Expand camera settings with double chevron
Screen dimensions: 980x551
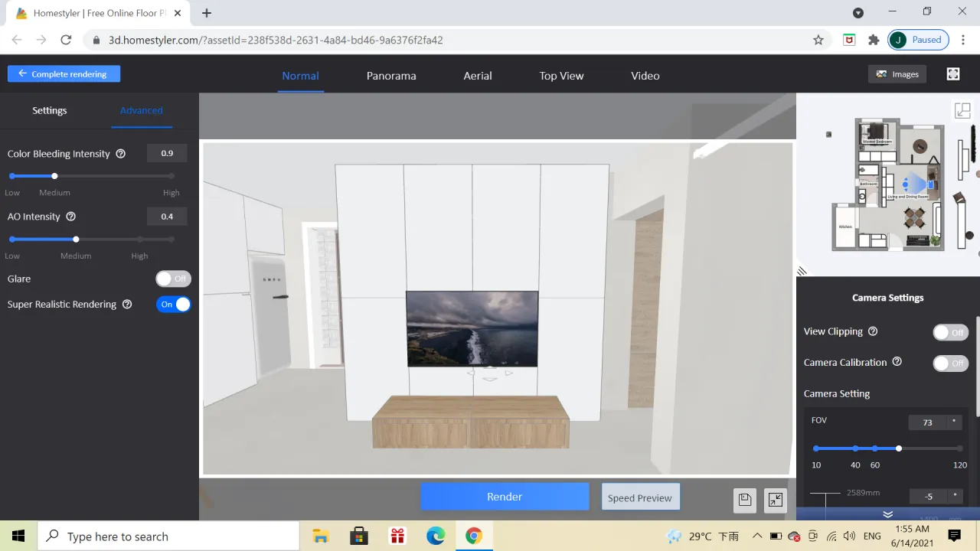[888, 514]
